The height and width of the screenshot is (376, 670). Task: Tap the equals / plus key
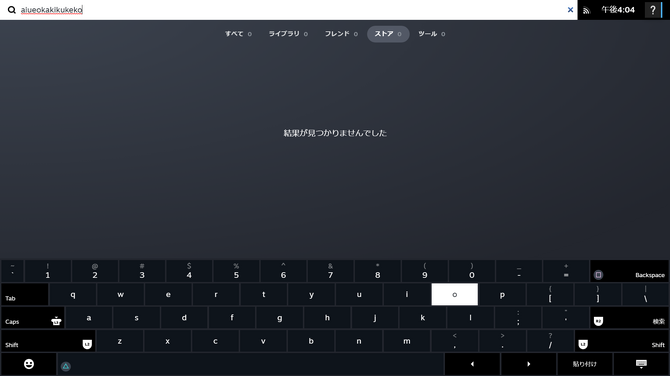566,271
